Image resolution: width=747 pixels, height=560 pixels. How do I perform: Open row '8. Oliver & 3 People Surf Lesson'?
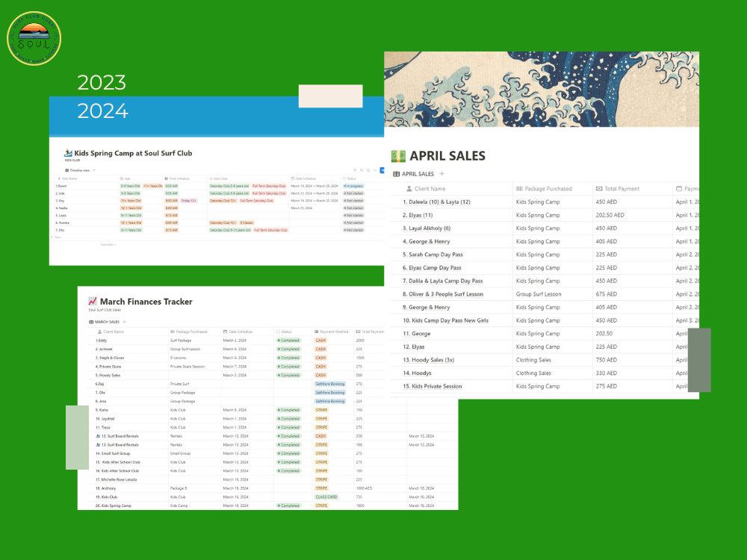443,294
